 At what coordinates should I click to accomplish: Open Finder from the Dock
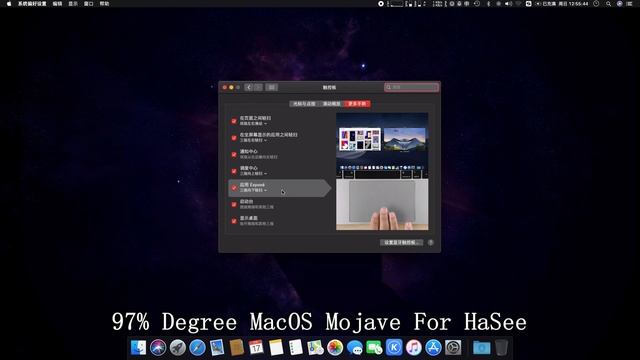138,348
